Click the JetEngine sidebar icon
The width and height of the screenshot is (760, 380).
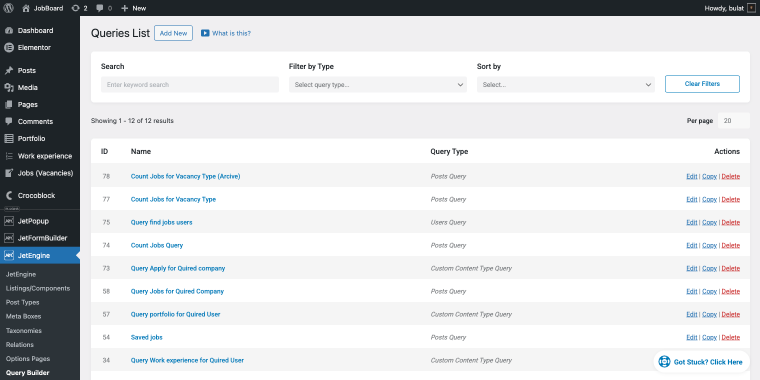pyautogui.click(x=9, y=255)
